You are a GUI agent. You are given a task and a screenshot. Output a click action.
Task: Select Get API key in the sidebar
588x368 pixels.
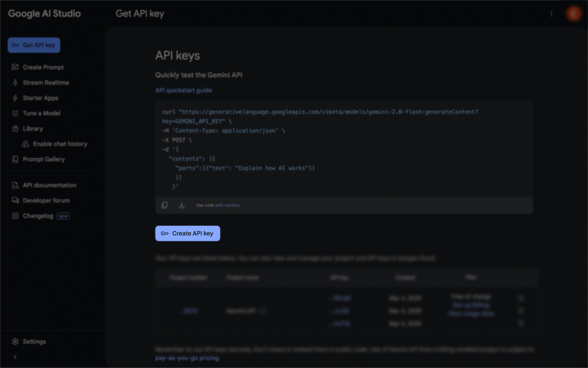pyautogui.click(x=34, y=45)
